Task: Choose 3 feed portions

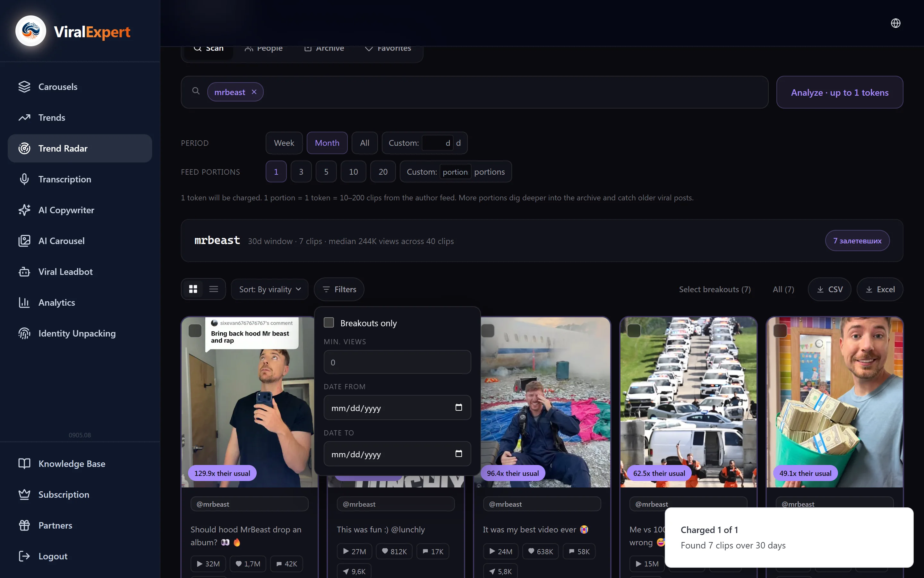Action: pyautogui.click(x=301, y=172)
